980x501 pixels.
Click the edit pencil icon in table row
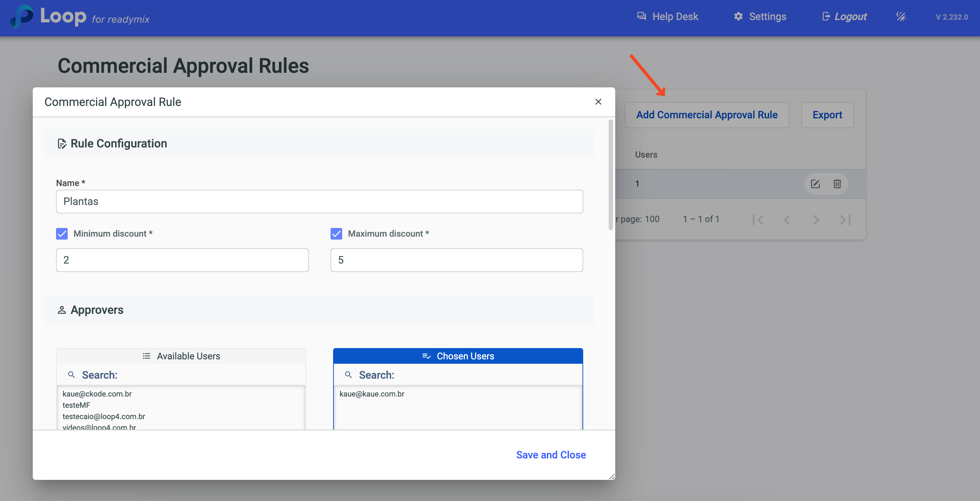[815, 184]
